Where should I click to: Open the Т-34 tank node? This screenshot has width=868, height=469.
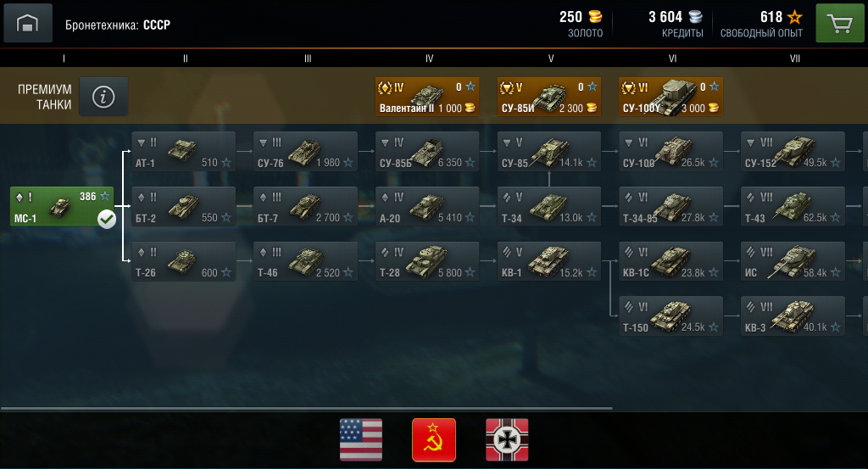549,207
